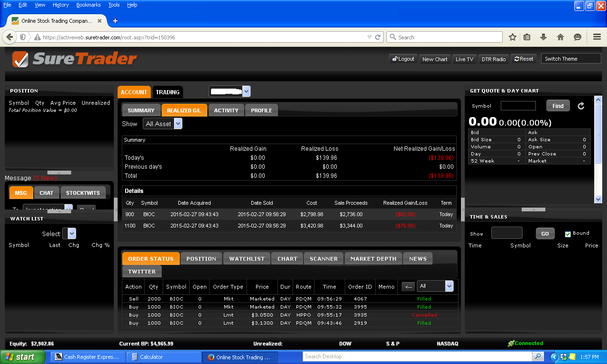The width and height of the screenshot is (607, 364).
Task: Click the Search Desktop magnifier button
Action: [538, 356]
